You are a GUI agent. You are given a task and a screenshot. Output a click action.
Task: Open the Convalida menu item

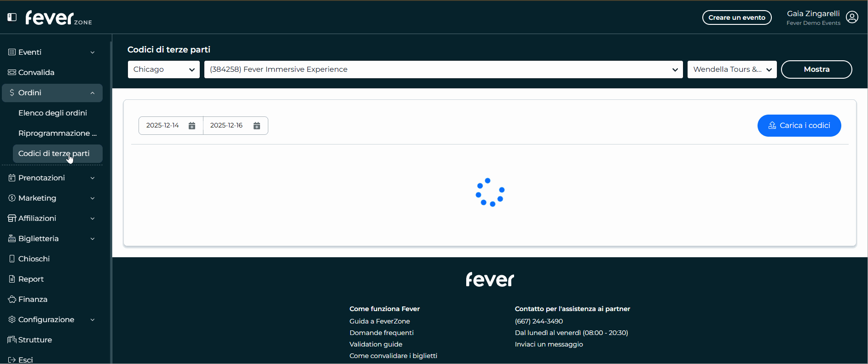point(52,72)
